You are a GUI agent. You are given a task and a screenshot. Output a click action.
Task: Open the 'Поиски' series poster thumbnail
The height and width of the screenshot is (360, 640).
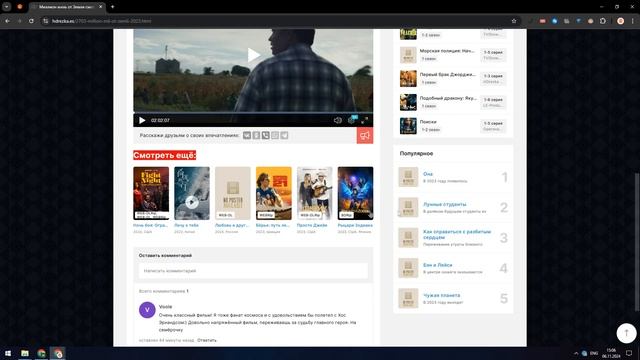[x=408, y=126]
